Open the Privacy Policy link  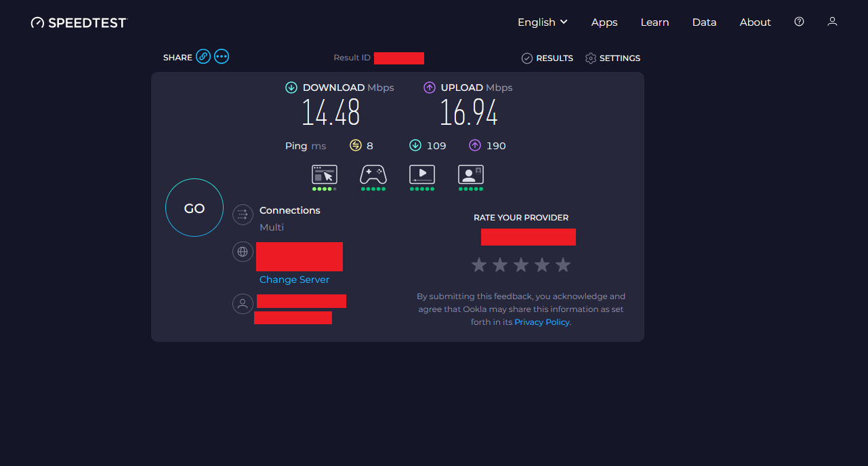click(542, 322)
